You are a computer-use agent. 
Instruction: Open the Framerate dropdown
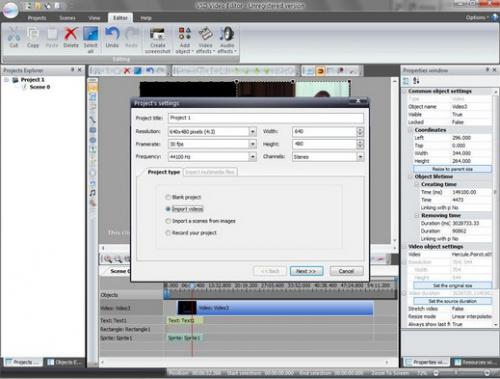click(x=253, y=144)
